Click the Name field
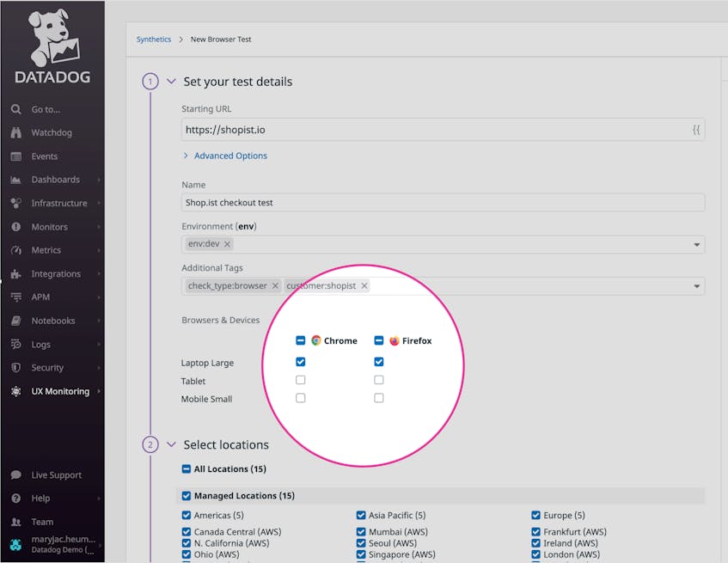The height and width of the screenshot is (563, 728). (x=444, y=203)
